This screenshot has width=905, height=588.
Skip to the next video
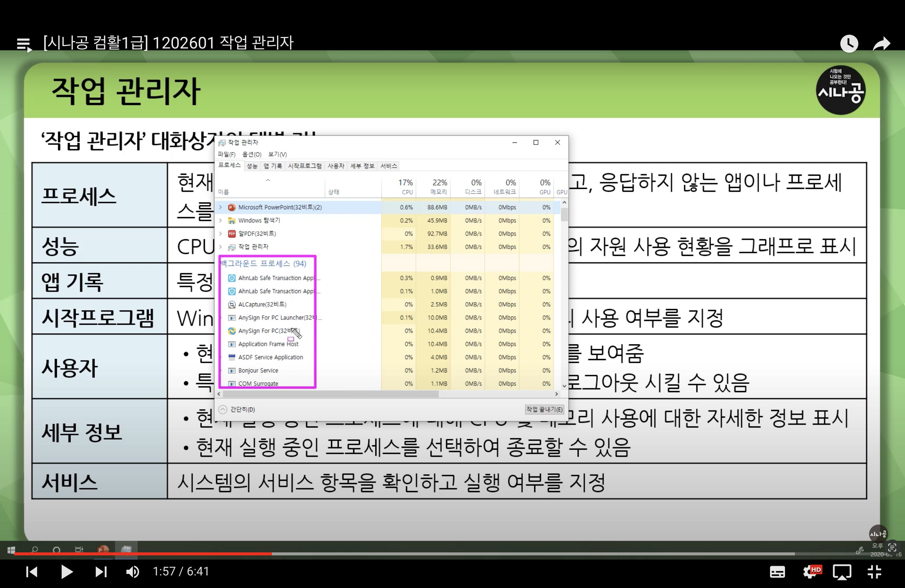[x=101, y=572]
